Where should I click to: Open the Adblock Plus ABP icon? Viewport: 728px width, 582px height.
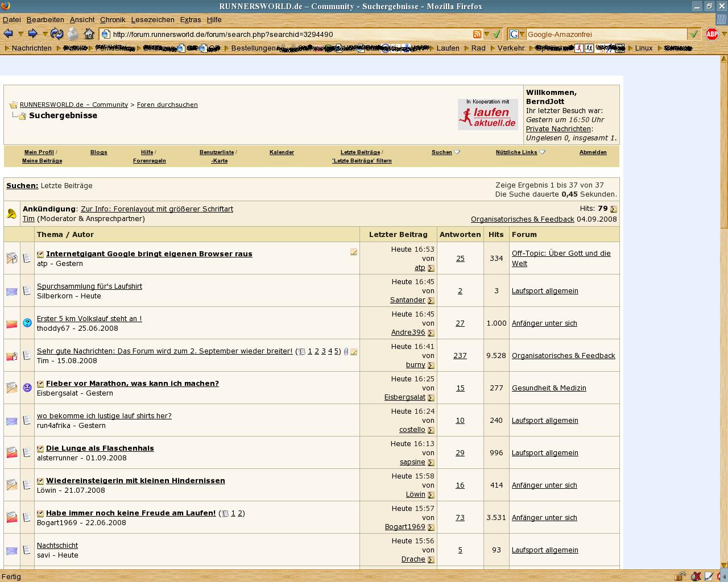point(712,34)
